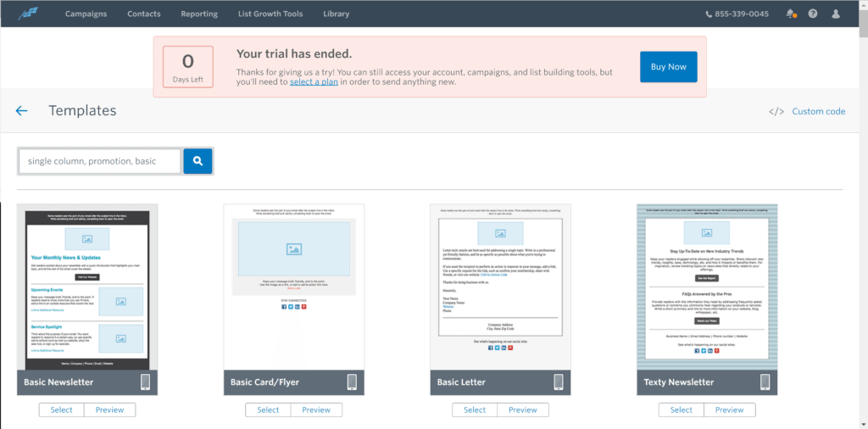Click the phone icon beside 855-339-0045
868x429 pixels.
(x=709, y=14)
